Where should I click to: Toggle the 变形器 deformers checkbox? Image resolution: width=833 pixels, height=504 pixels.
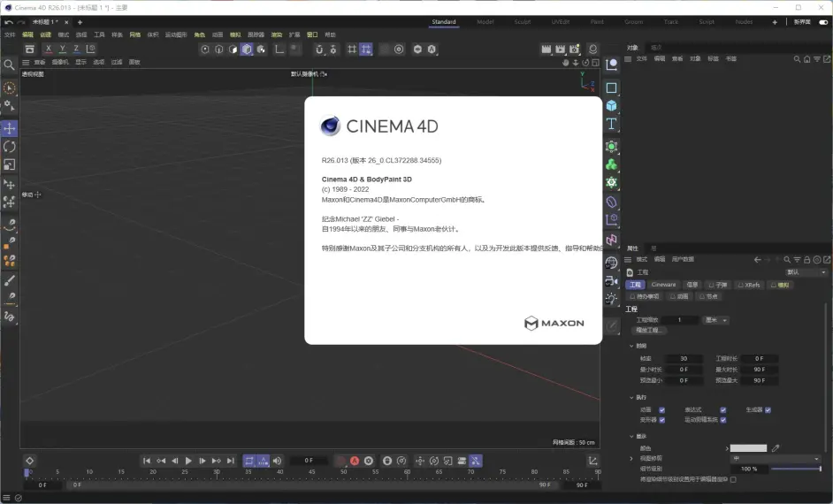(x=662, y=420)
